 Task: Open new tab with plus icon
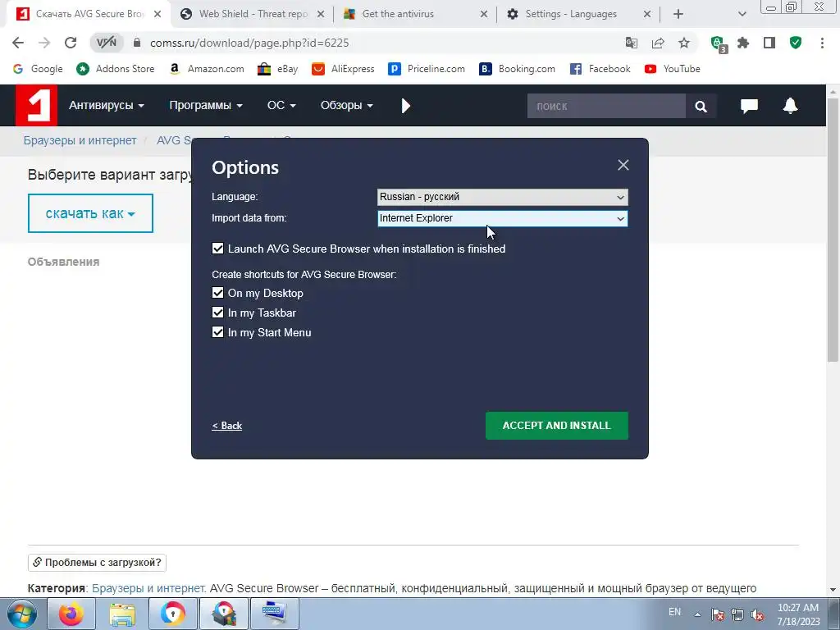pos(678,14)
